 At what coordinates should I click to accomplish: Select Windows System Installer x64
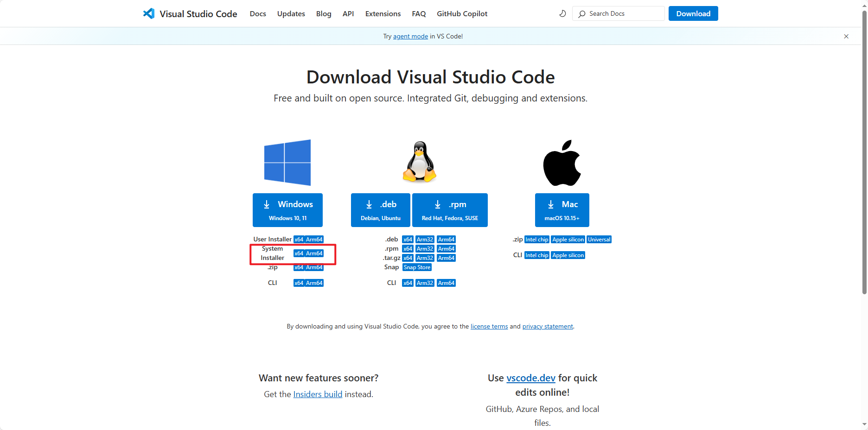coord(299,253)
